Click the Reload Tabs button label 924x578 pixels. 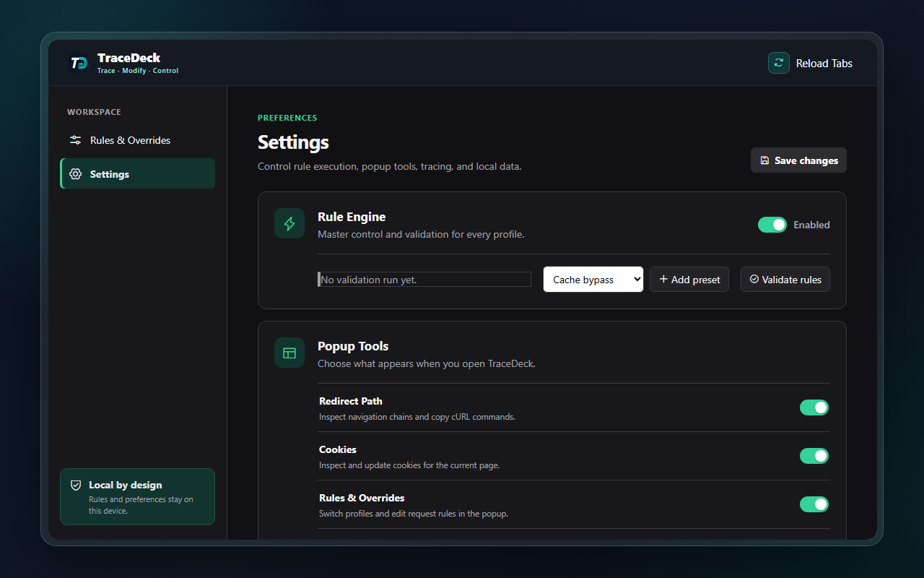pos(824,64)
